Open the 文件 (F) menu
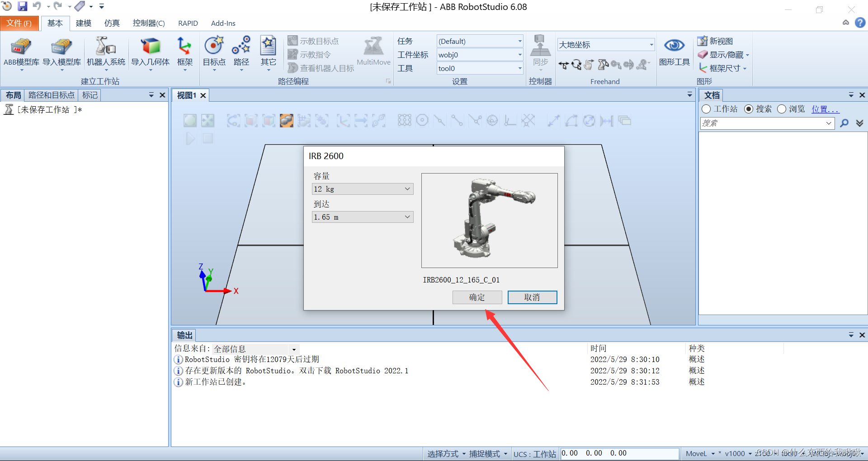The width and height of the screenshot is (868, 461). point(19,23)
